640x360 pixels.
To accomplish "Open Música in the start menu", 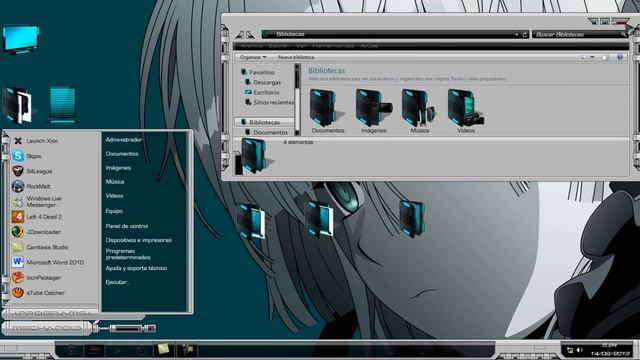I will coord(115,182).
